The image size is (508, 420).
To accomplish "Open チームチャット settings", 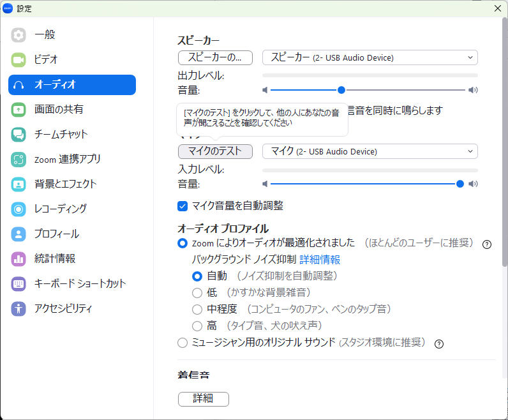I will (72, 135).
